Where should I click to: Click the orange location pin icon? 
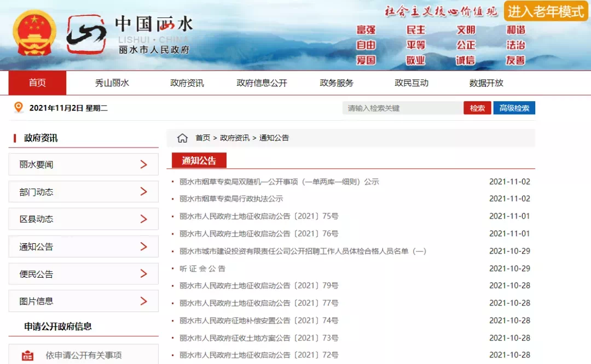[x=19, y=108]
